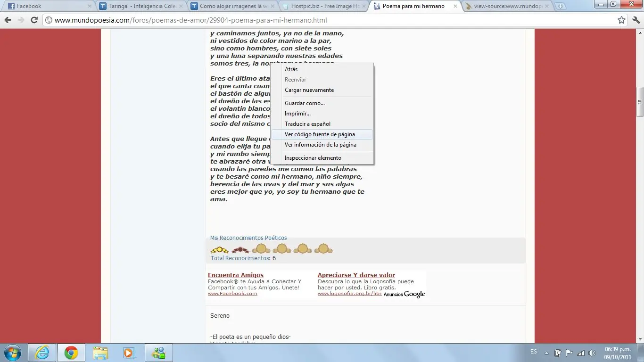Open a new tab with the plus button
Viewport: 644px width, 362px height.
pos(561,7)
